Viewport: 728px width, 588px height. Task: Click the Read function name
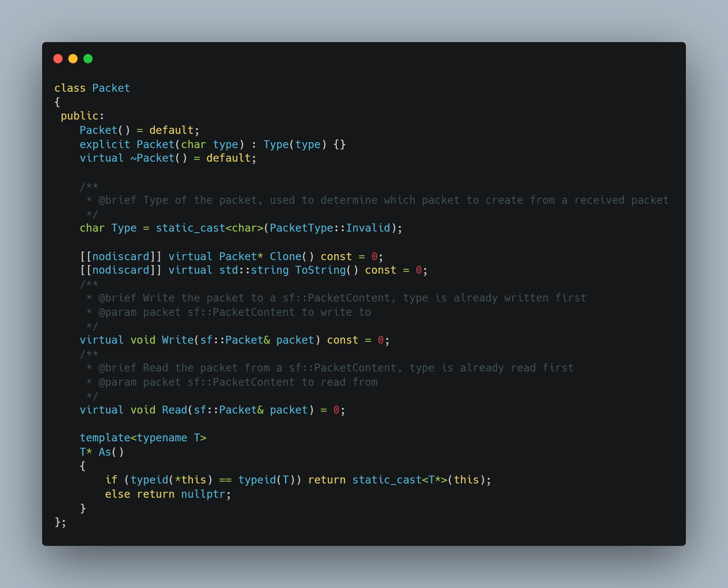(174, 410)
